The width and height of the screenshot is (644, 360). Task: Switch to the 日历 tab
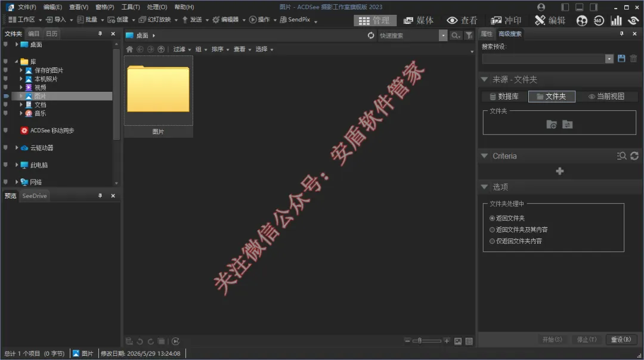coord(51,33)
